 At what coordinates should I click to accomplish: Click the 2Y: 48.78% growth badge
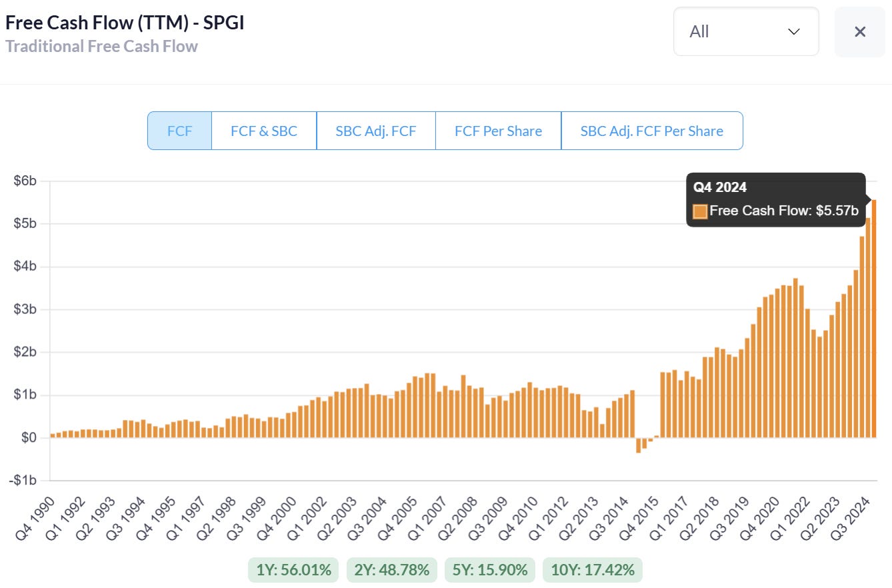pos(391,570)
